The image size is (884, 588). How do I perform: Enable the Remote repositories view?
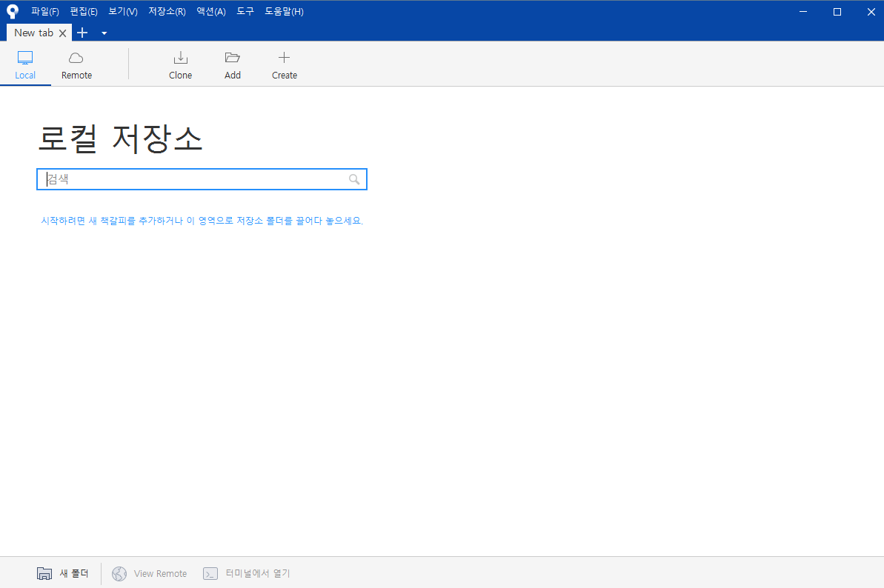pos(76,63)
